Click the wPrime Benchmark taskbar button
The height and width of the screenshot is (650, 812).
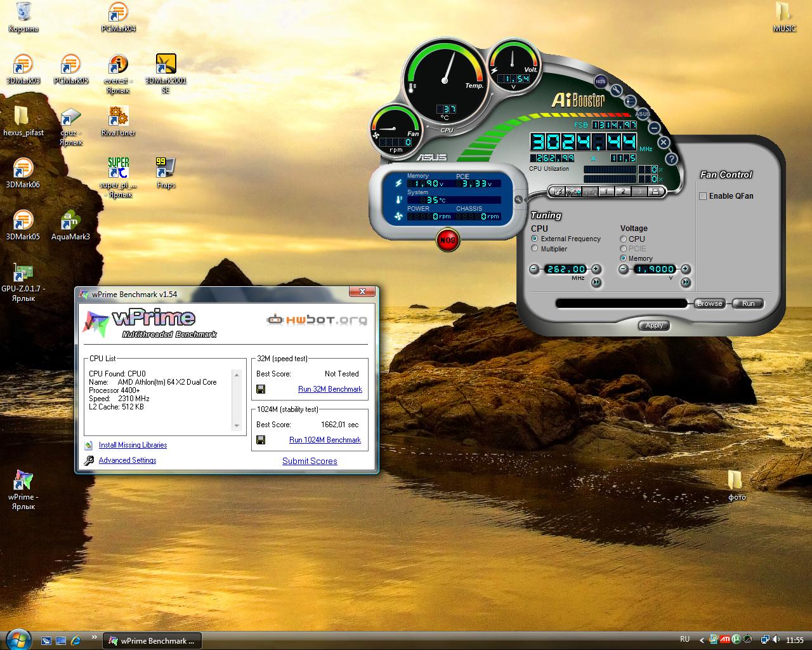[x=152, y=640]
